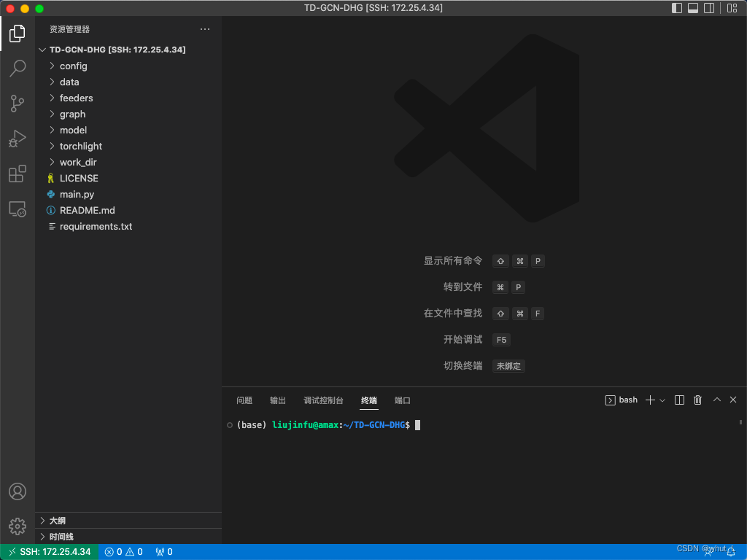Kill terminal with trash icon
Screen dimensions: 747x560
[x=697, y=400]
